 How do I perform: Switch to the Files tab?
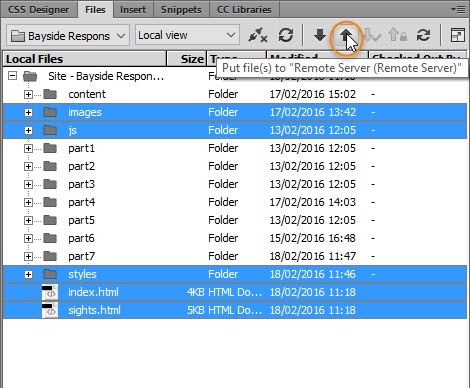point(95,9)
